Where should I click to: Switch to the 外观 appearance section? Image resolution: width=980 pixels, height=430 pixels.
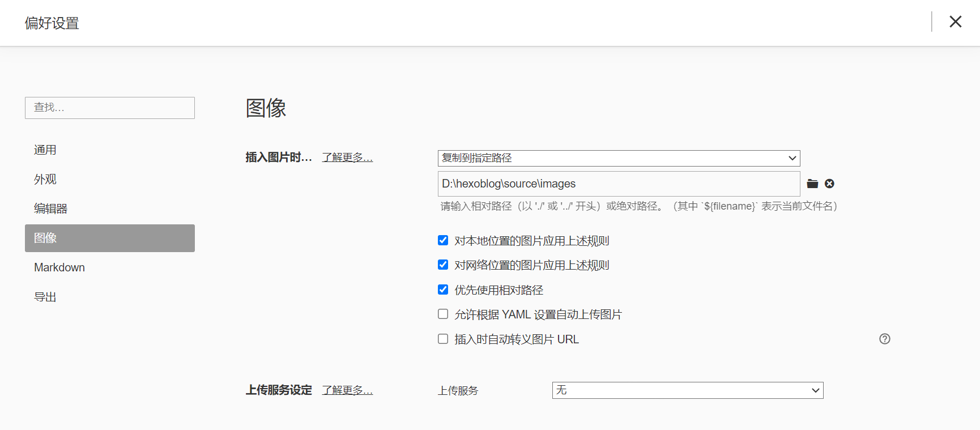coord(45,180)
